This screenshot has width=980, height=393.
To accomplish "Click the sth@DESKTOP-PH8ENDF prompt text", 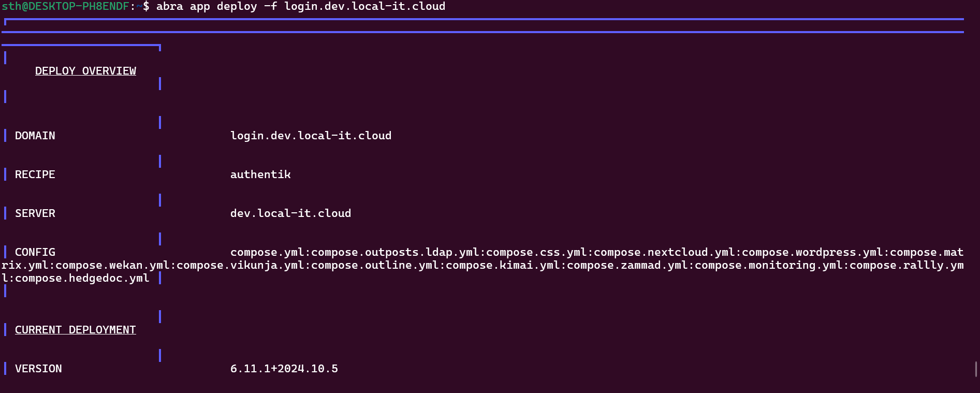I will coord(65,6).
